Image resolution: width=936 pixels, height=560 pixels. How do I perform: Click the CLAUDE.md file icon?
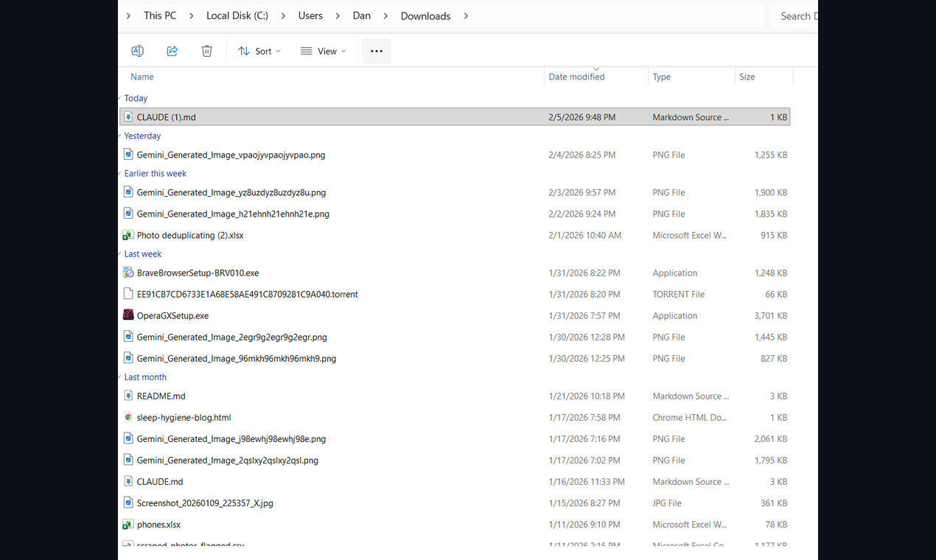(x=128, y=481)
